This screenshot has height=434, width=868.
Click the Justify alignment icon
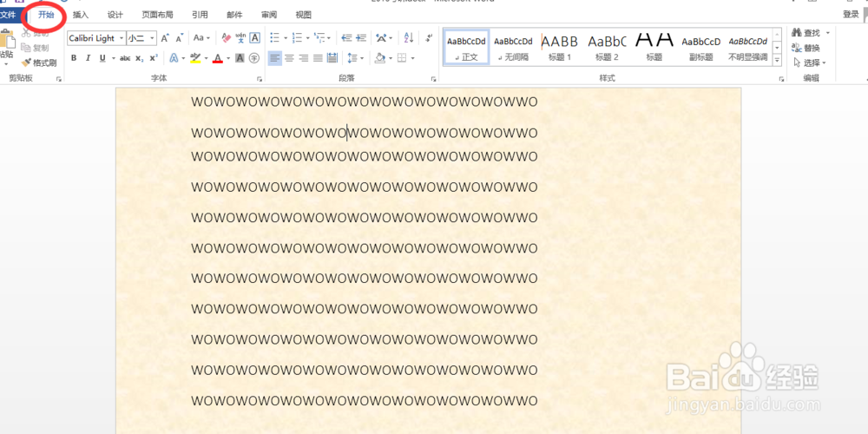pyautogui.click(x=318, y=57)
